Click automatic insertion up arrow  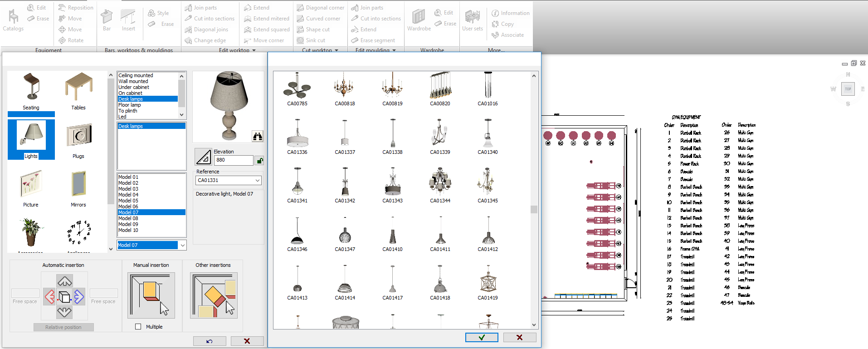(x=64, y=281)
